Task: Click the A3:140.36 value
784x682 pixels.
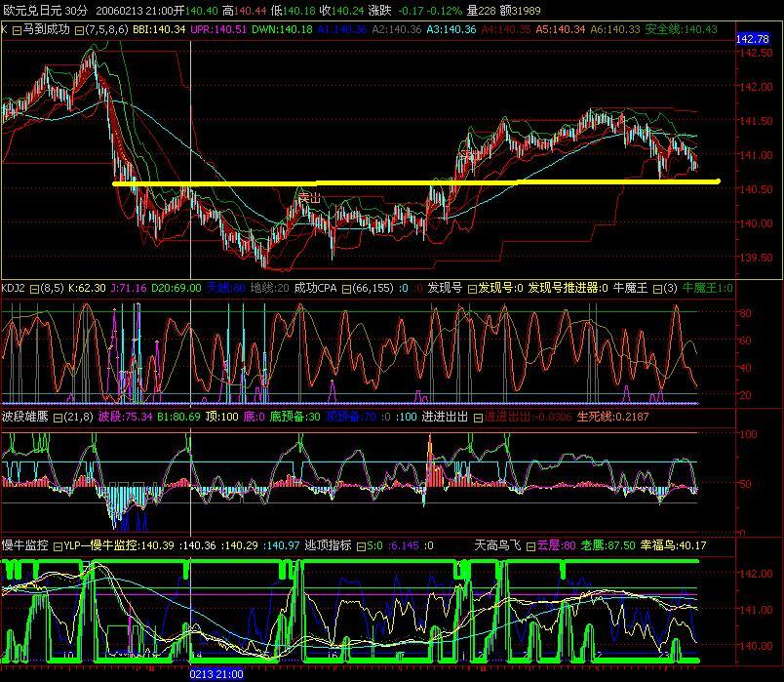Action: pyautogui.click(x=451, y=29)
